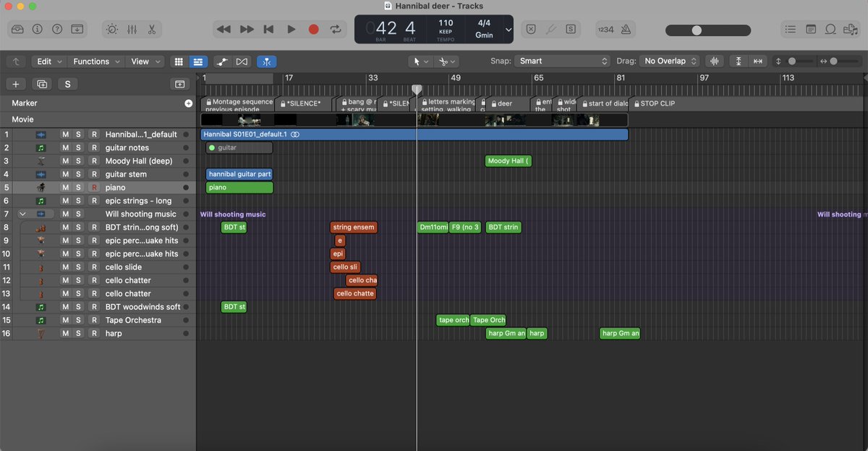Screen dimensions: 868x451
Task: Click the global Solo S button
Action: (x=67, y=84)
